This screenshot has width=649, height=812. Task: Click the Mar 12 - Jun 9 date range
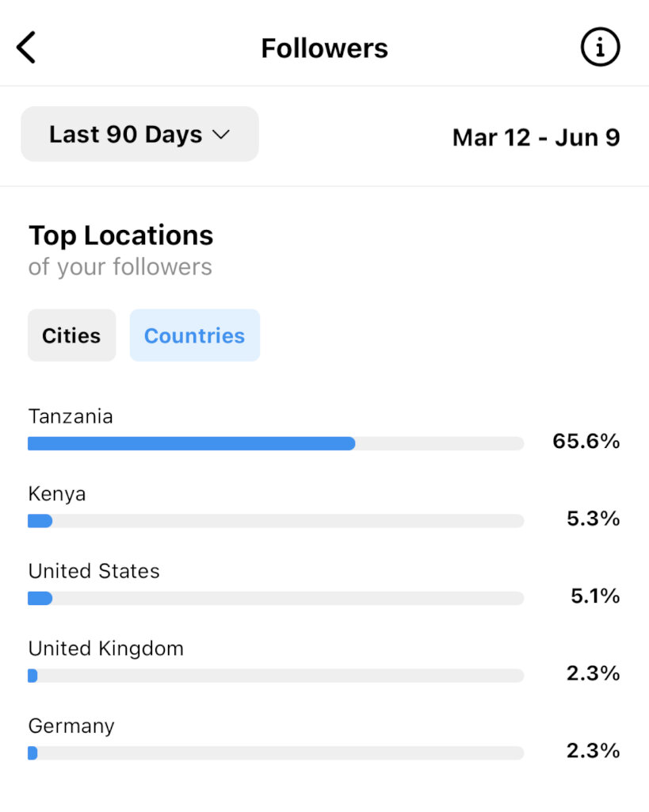tap(536, 137)
